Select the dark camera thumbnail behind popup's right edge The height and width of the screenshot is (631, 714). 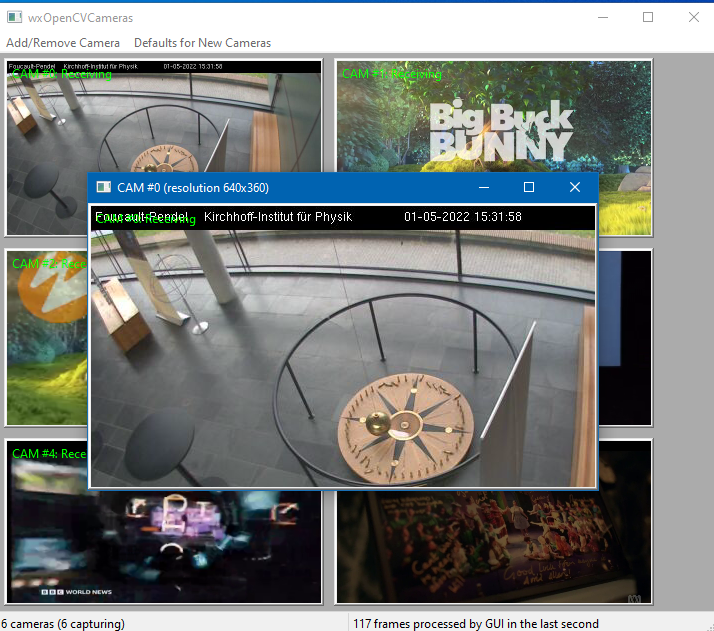[625, 337]
